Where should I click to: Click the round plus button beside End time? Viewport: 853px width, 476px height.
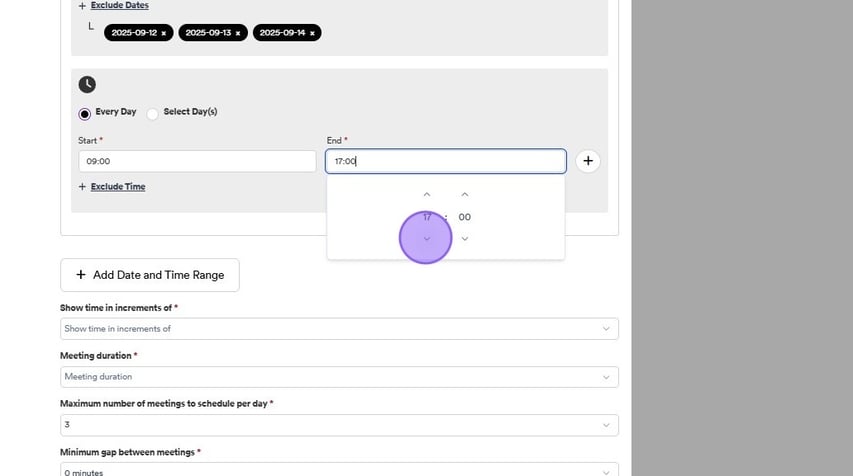(x=588, y=161)
